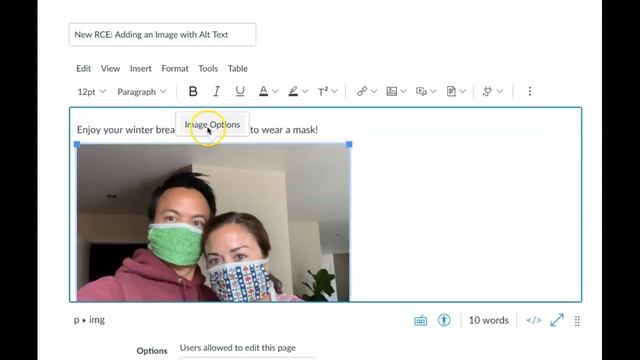Screen dimensions: 640x360
Task: Expand the apps options arrow
Action: click(500, 91)
